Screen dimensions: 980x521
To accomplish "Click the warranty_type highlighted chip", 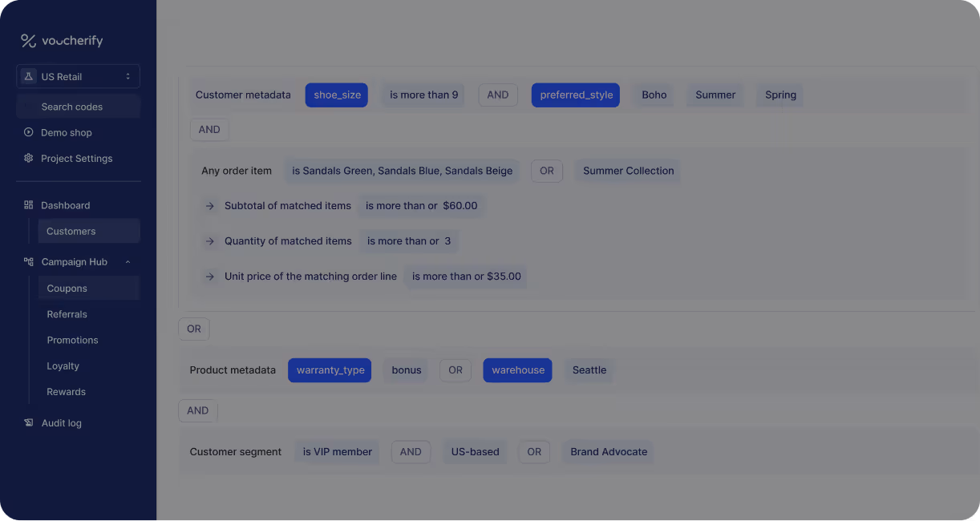I will click(x=330, y=370).
